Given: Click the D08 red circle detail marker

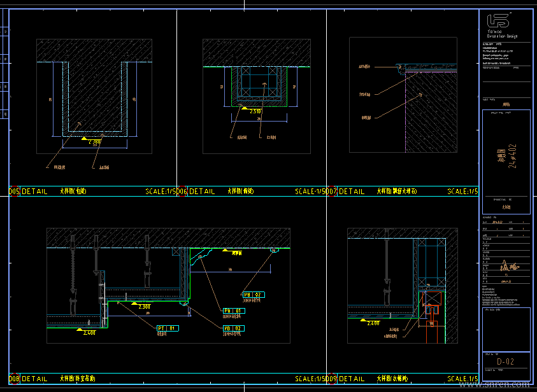Looking at the screenshot, I should coord(14,379).
